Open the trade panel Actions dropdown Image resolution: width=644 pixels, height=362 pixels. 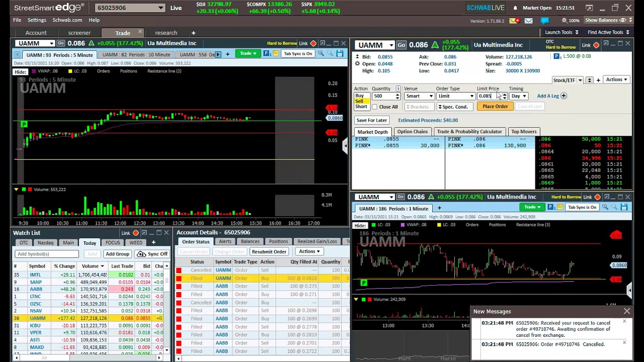click(616, 79)
